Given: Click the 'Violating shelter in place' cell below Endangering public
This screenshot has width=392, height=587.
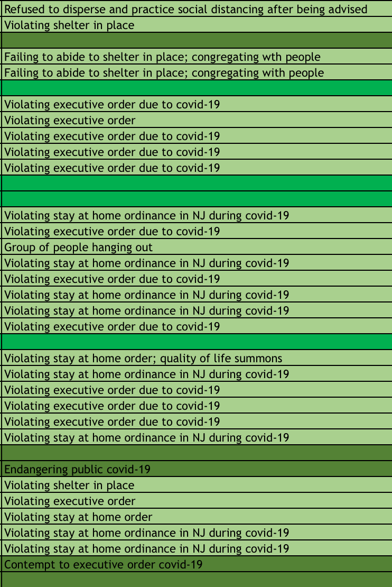Looking at the screenshot, I should [x=197, y=485].
